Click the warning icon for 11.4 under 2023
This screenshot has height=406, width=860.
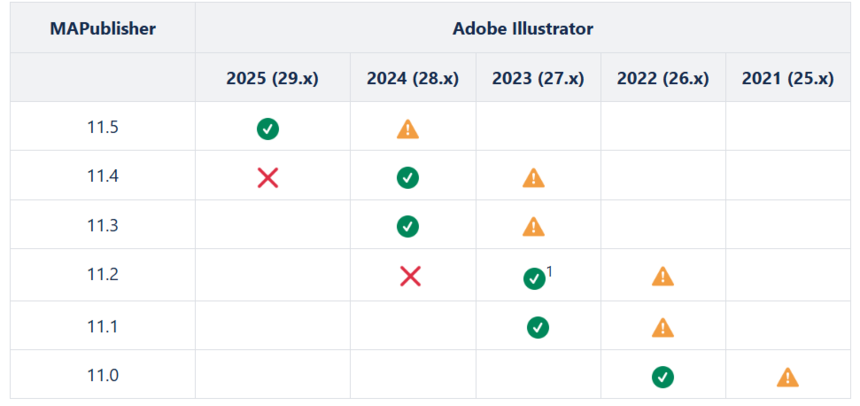click(534, 178)
